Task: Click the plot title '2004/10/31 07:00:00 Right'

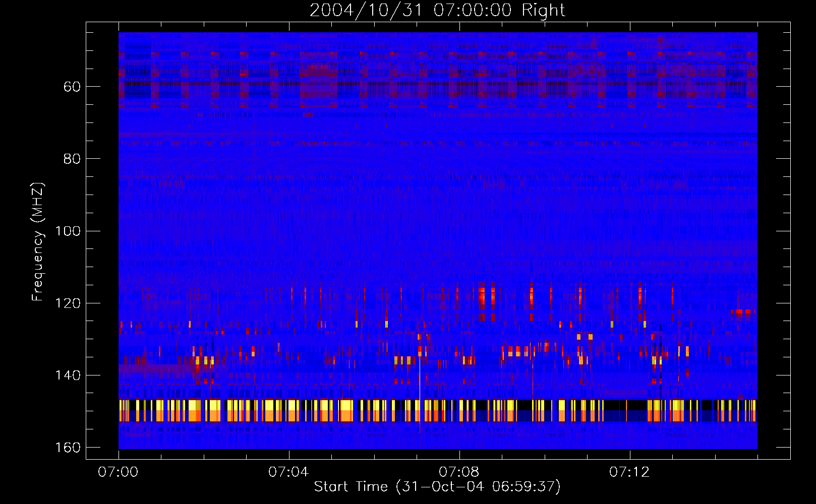Action: pyautogui.click(x=437, y=10)
